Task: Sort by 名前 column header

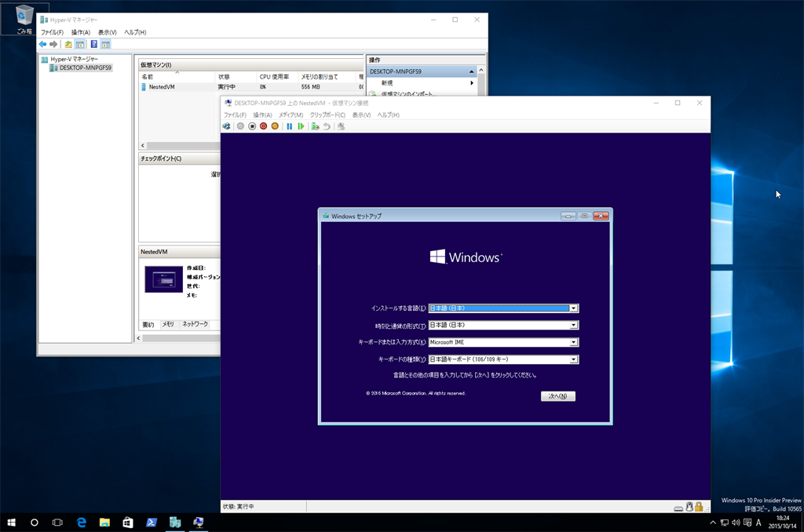Action: pyautogui.click(x=177, y=77)
